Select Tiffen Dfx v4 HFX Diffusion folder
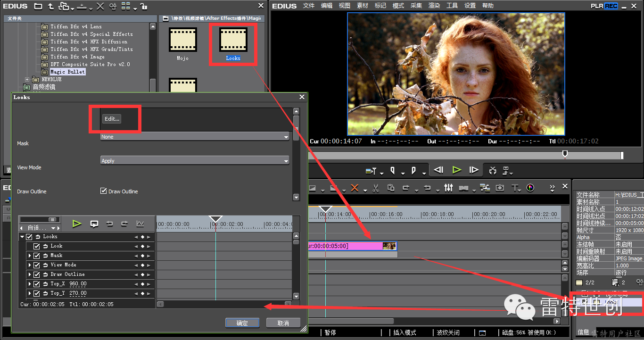This screenshot has width=644, height=340. 89,41
